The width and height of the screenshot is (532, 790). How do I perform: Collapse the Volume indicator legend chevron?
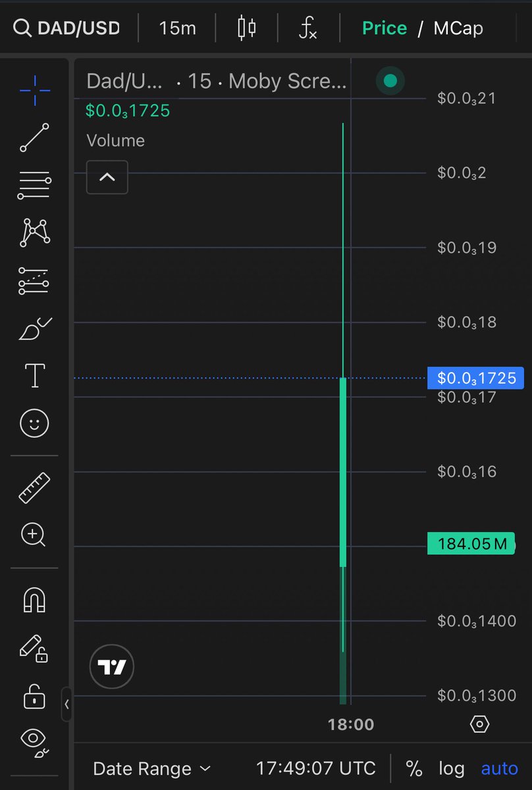point(107,177)
